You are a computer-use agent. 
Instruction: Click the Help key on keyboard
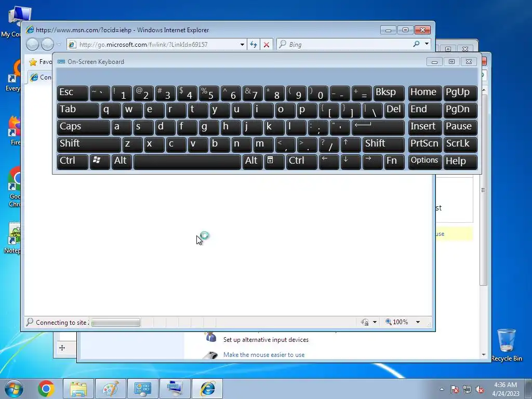[460, 162]
